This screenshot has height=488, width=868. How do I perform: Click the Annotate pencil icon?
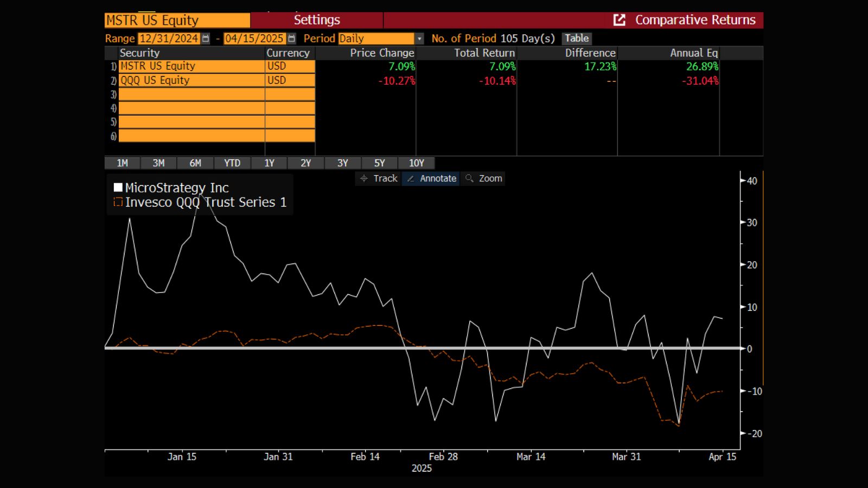click(411, 178)
